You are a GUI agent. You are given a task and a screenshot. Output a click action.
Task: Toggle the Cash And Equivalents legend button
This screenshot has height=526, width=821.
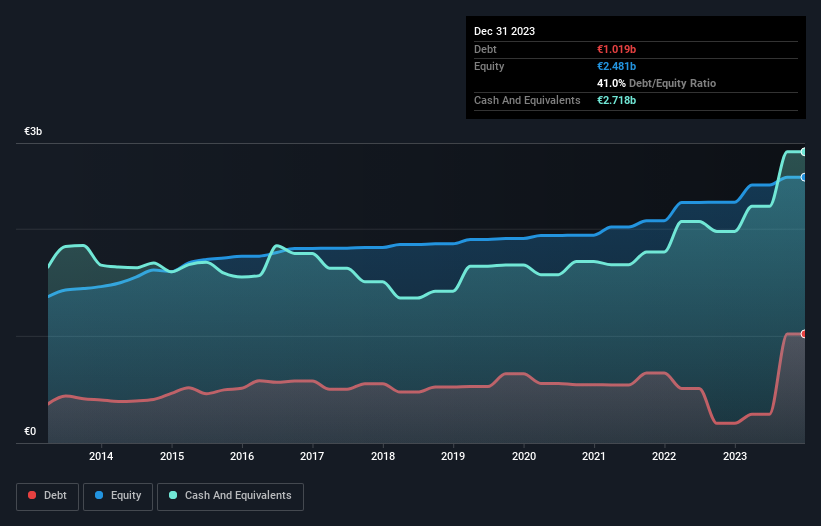tap(230, 496)
